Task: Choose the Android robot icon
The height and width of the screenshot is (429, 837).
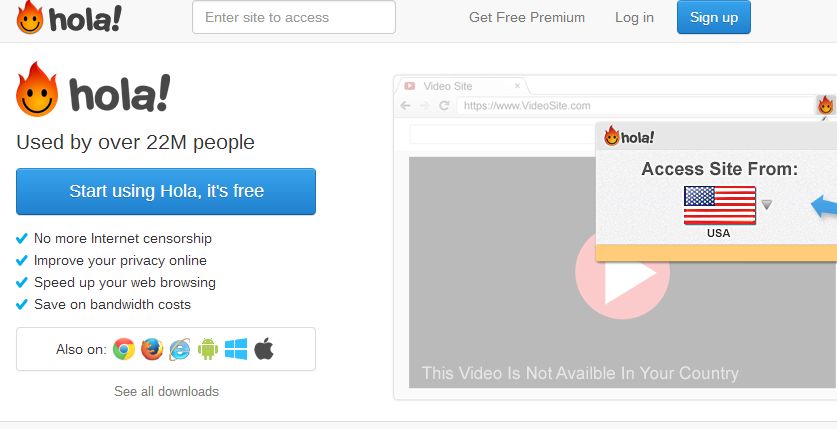Action: [x=208, y=349]
